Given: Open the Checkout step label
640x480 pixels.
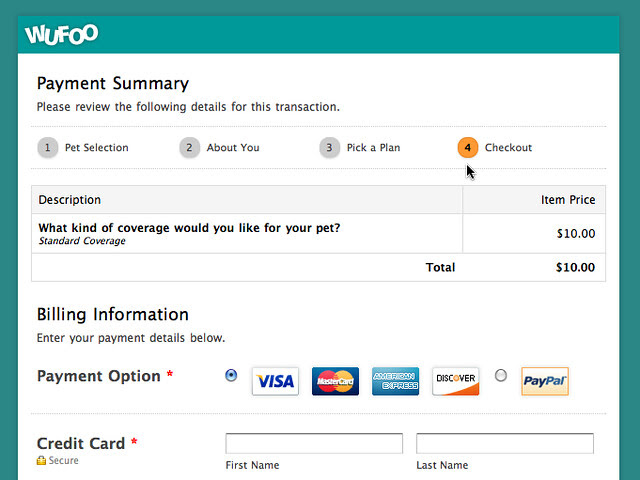Looking at the screenshot, I should (x=509, y=147).
